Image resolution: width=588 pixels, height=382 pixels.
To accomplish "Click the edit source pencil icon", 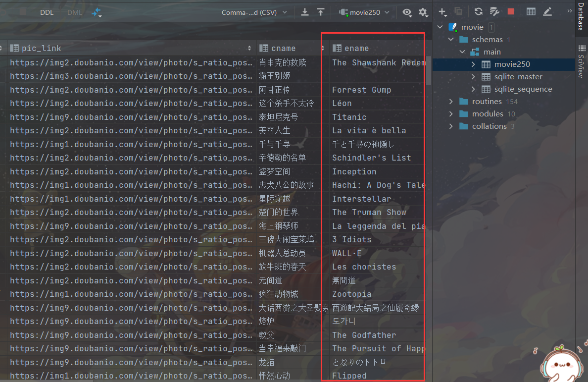I will click(x=547, y=11).
